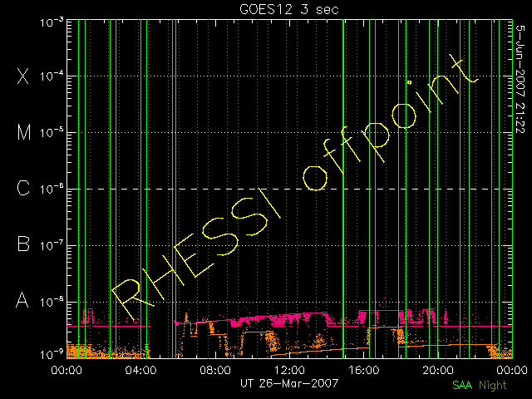Image resolution: width=532 pixels, height=399 pixels.
Task: Click the '12:00' time axis tick label
Action: (289, 370)
